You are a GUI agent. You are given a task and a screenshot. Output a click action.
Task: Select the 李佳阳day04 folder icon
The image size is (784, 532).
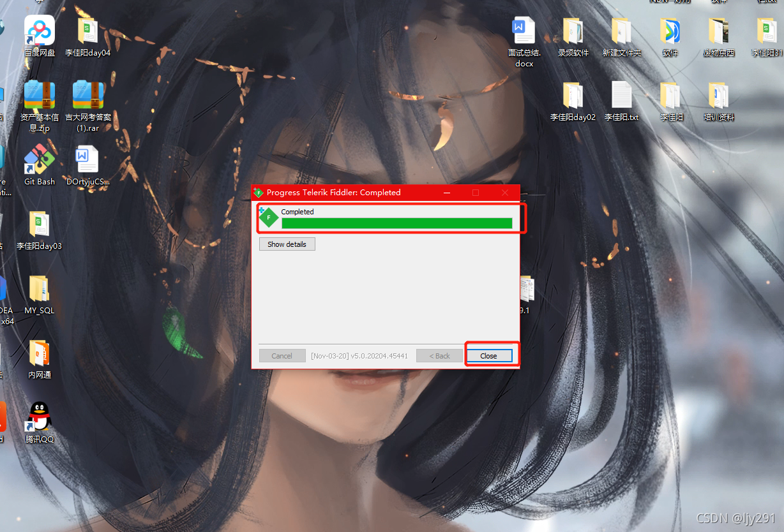click(x=87, y=36)
